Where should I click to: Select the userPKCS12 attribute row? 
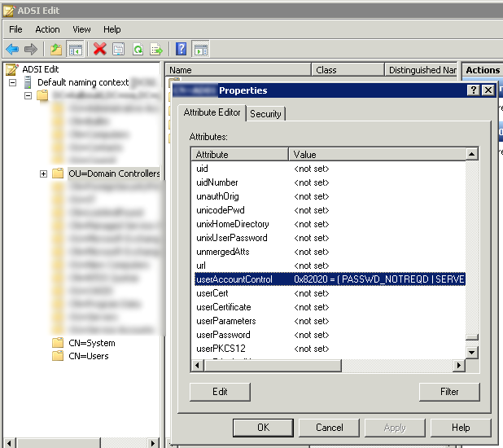click(x=330, y=348)
